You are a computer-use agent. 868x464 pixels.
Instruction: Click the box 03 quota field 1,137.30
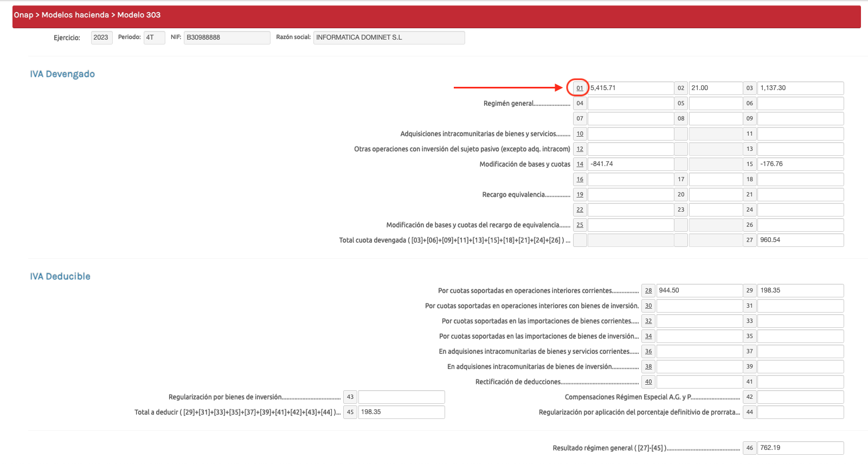click(x=800, y=88)
